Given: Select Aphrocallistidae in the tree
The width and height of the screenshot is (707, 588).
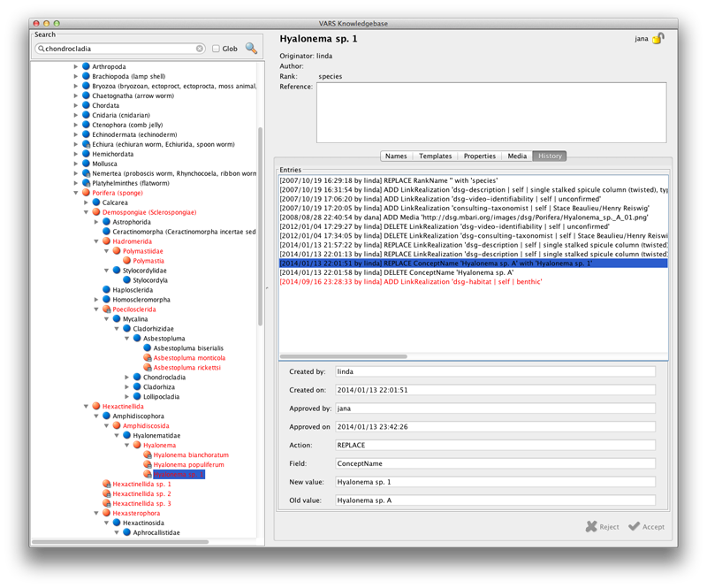Looking at the screenshot, I should point(156,532).
